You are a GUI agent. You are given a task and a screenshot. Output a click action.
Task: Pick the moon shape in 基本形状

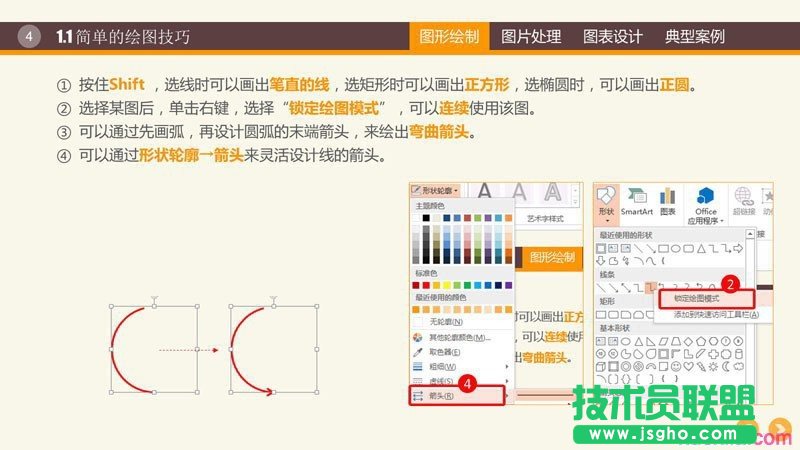point(726,366)
